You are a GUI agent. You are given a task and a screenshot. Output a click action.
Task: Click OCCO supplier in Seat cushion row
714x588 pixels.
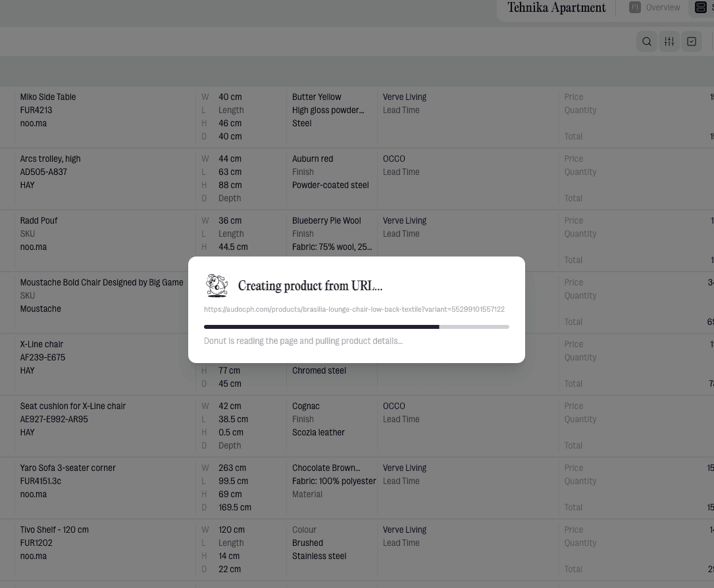[394, 406]
